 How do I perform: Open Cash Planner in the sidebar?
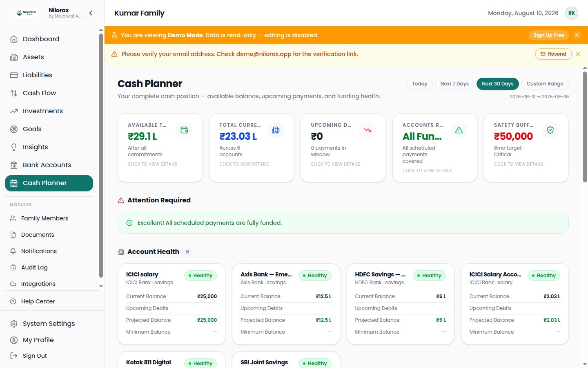coord(49,183)
